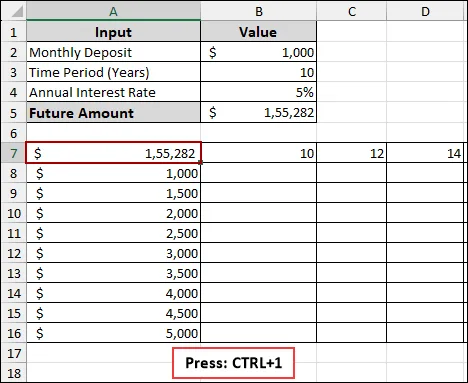The image size is (468, 383).
Task: Select the $ 3,500 cell
Action: tap(113, 273)
